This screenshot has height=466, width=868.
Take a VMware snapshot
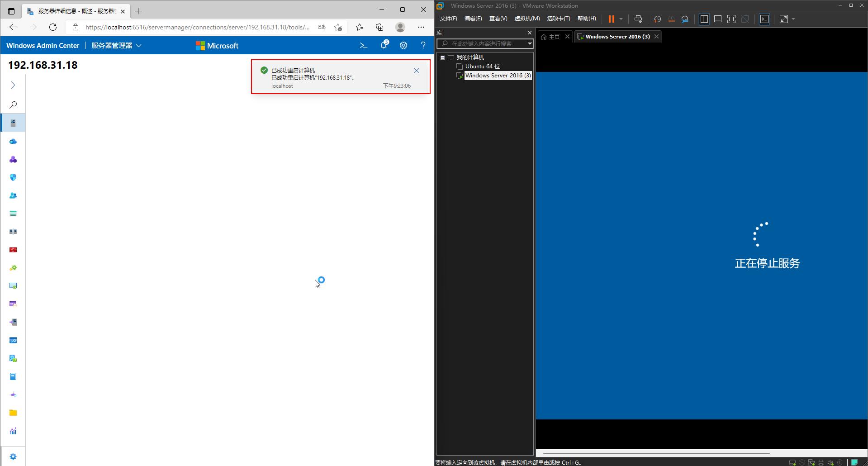(657, 19)
